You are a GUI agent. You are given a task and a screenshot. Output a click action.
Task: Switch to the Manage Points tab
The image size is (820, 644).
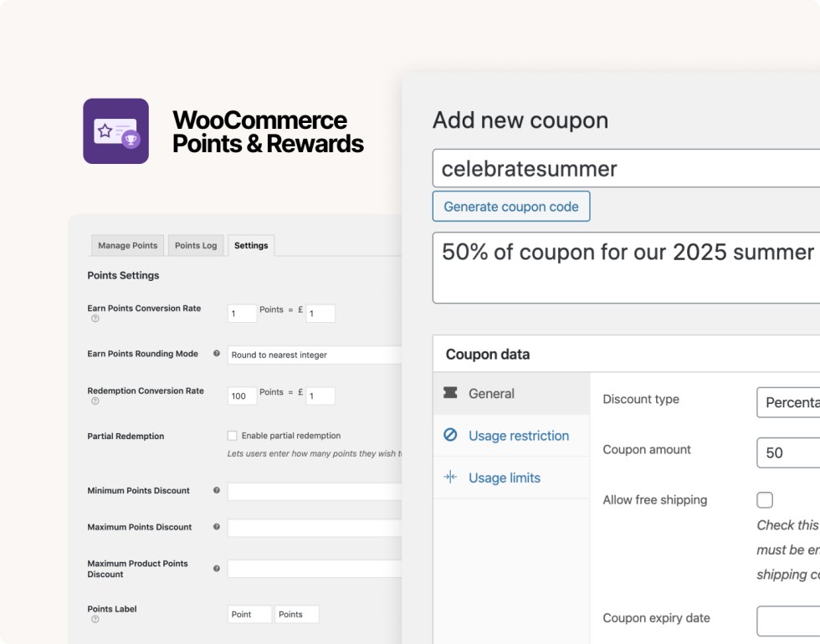click(127, 245)
